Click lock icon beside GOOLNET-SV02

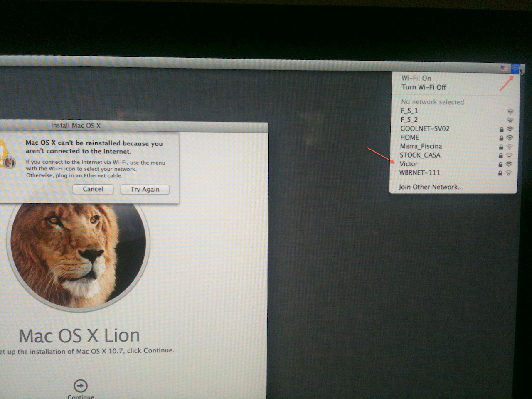click(501, 129)
